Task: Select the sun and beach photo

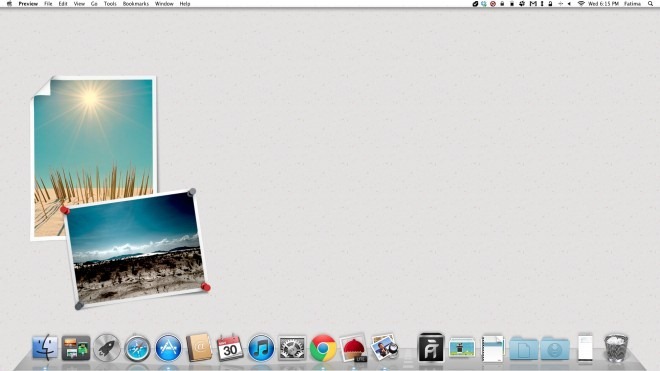Action: click(x=94, y=139)
